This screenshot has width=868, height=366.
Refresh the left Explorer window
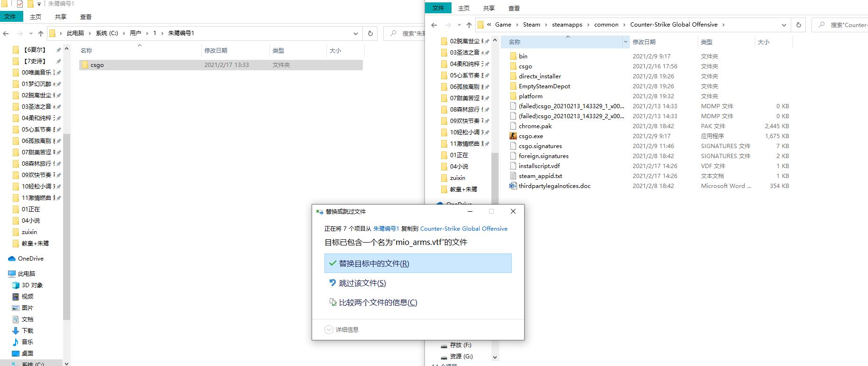[x=370, y=33]
